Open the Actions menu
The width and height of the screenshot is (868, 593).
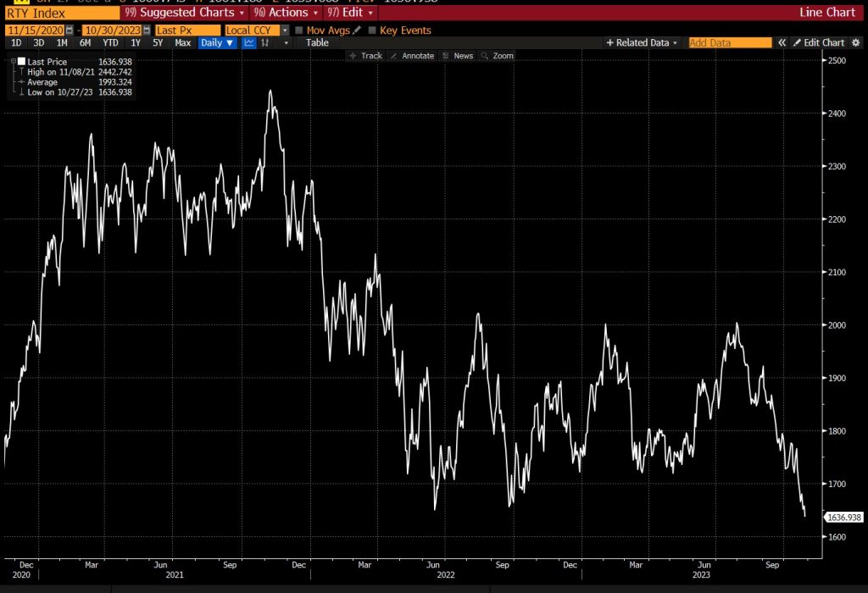(286, 13)
